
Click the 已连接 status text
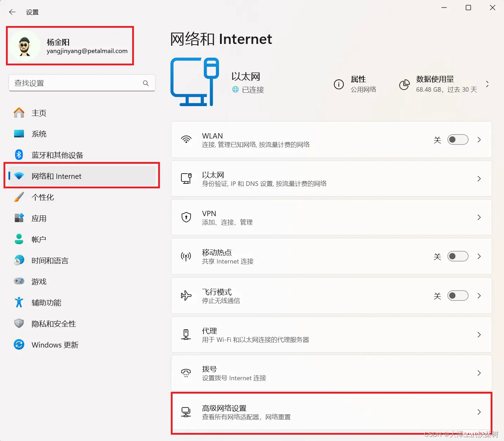(x=253, y=90)
